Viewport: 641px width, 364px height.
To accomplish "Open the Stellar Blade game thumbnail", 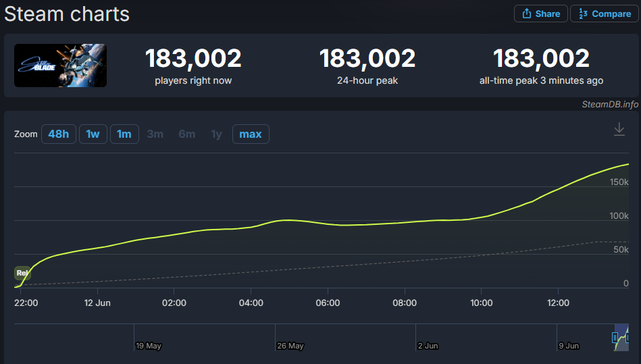I will [61, 66].
